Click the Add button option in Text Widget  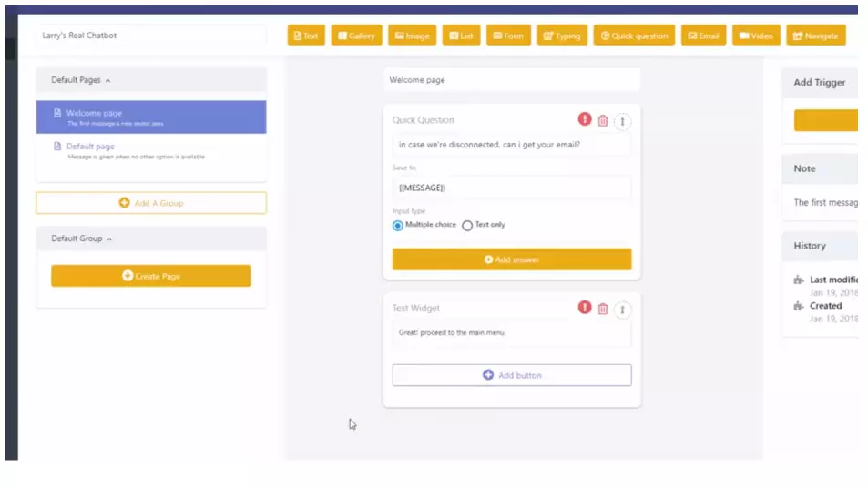pyautogui.click(x=511, y=375)
